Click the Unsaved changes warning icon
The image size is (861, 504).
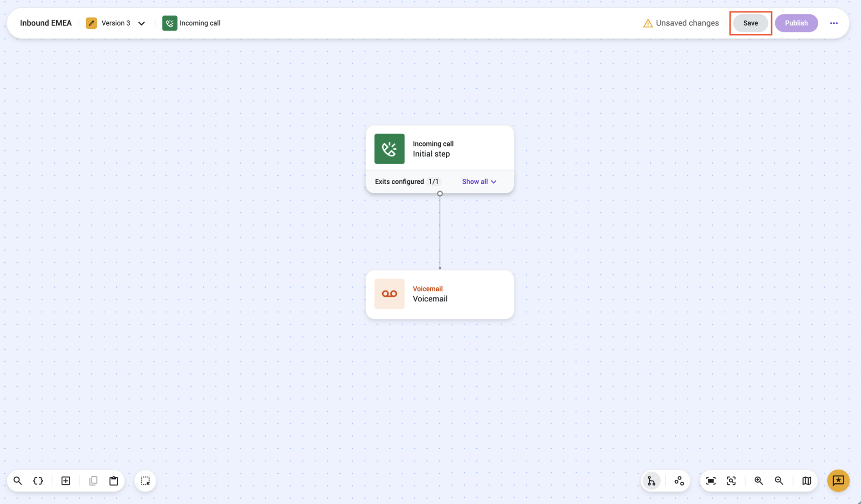pyautogui.click(x=647, y=23)
